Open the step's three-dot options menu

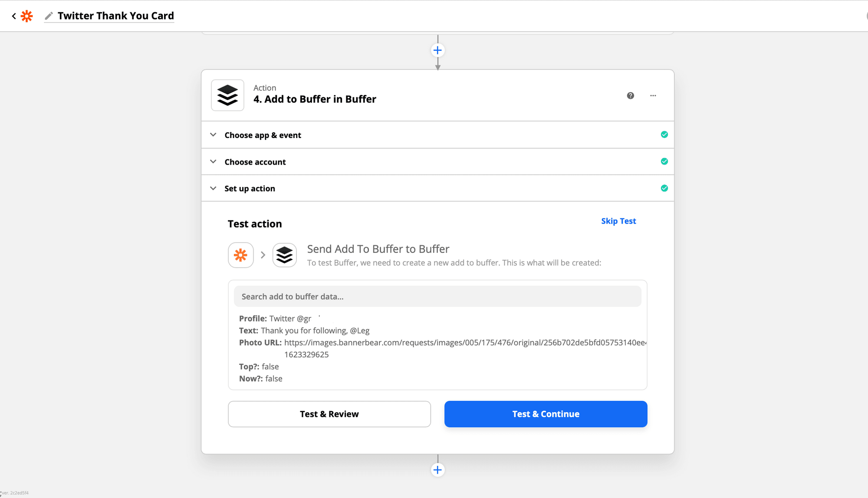[x=653, y=96]
